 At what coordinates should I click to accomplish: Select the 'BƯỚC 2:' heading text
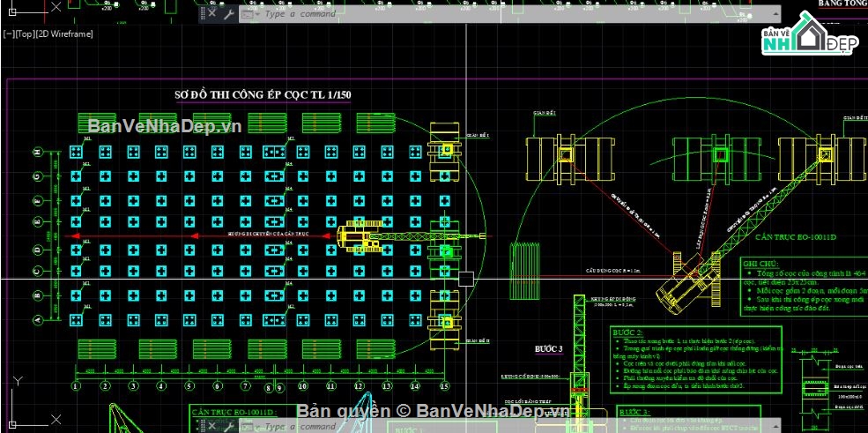point(627,332)
